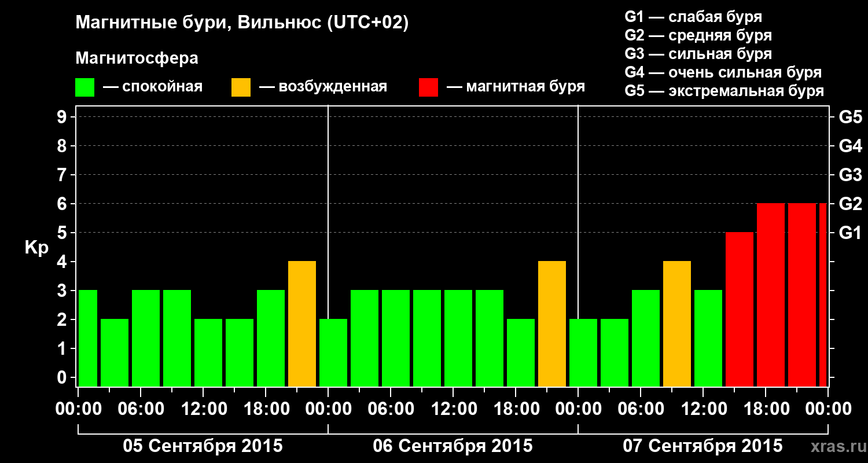Click the green Kp 2 bar starting 7 September
868x463 pixels.
[x=583, y=353]
